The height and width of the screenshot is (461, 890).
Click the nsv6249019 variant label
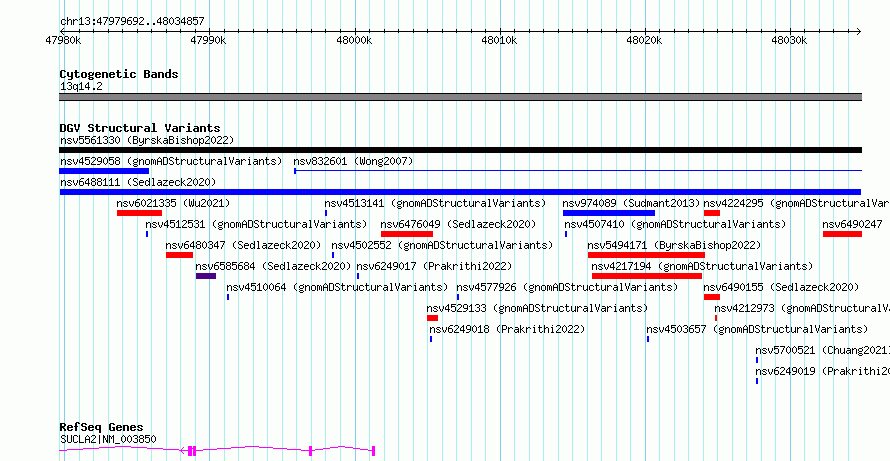click(x=822, y=371)
